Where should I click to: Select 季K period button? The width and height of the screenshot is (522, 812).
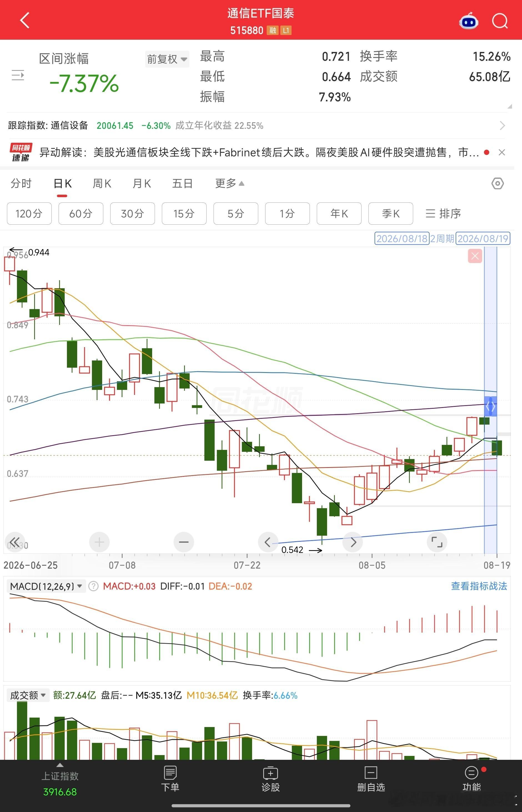coord(390,214)
